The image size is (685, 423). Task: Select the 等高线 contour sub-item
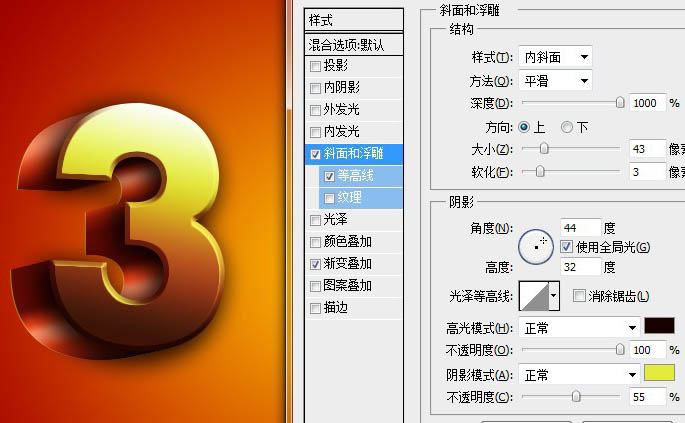point(356,176)
